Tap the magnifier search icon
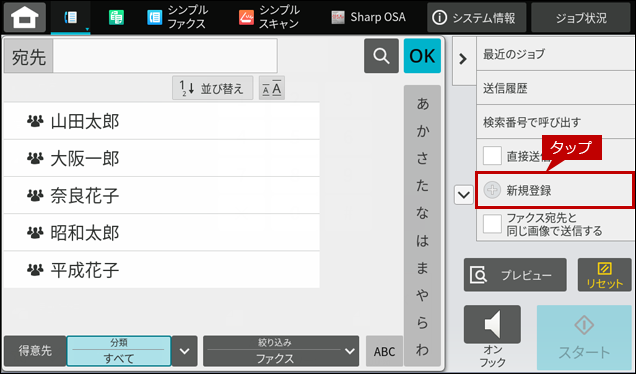636x374 pixels. 381,56
